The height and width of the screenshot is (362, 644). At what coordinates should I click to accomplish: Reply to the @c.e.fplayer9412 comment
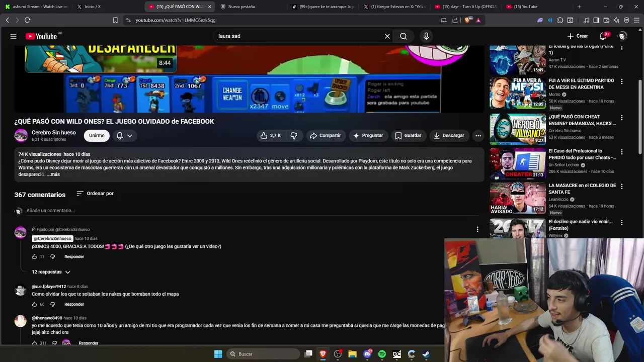pyautogui.click(x=74, y=304)
